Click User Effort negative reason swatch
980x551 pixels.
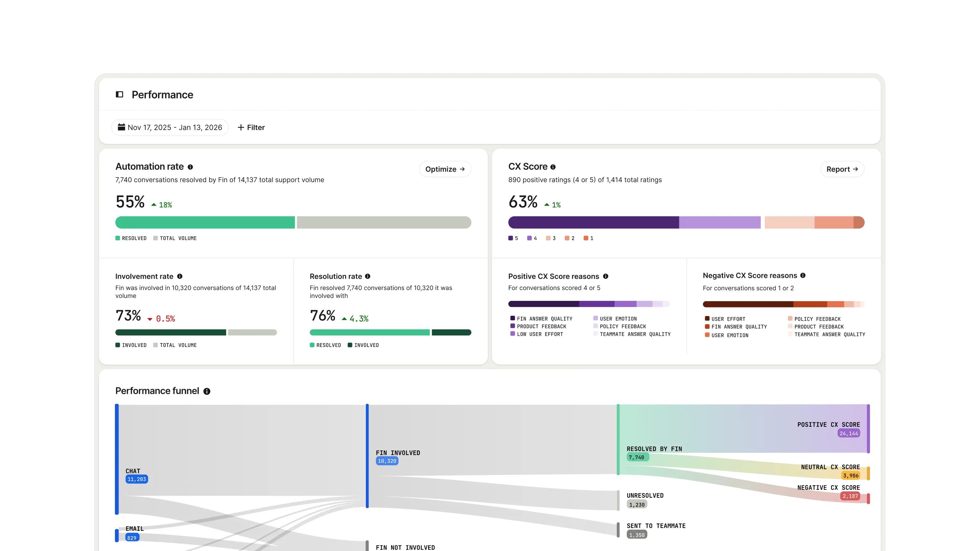[707, 319]
